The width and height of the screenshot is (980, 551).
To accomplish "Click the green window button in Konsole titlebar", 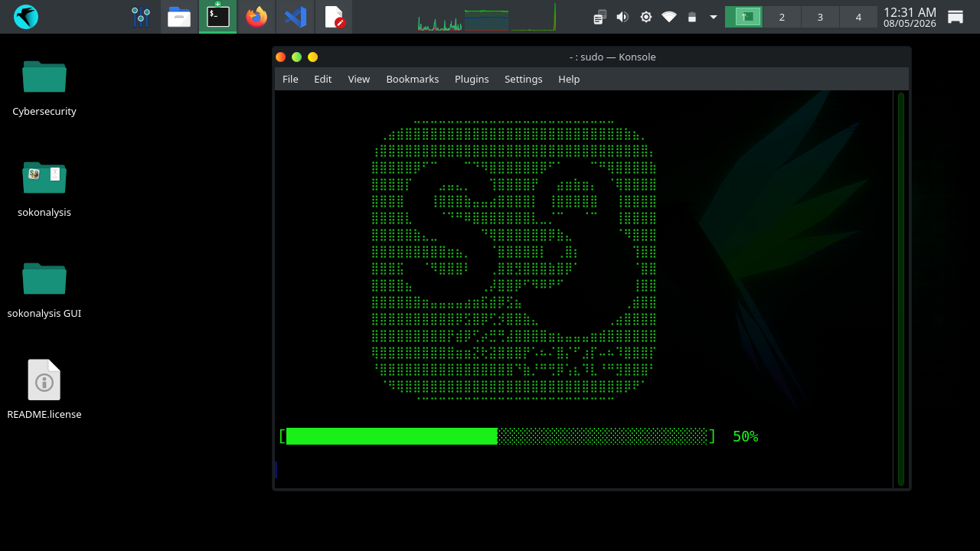I will pos(297,57).
